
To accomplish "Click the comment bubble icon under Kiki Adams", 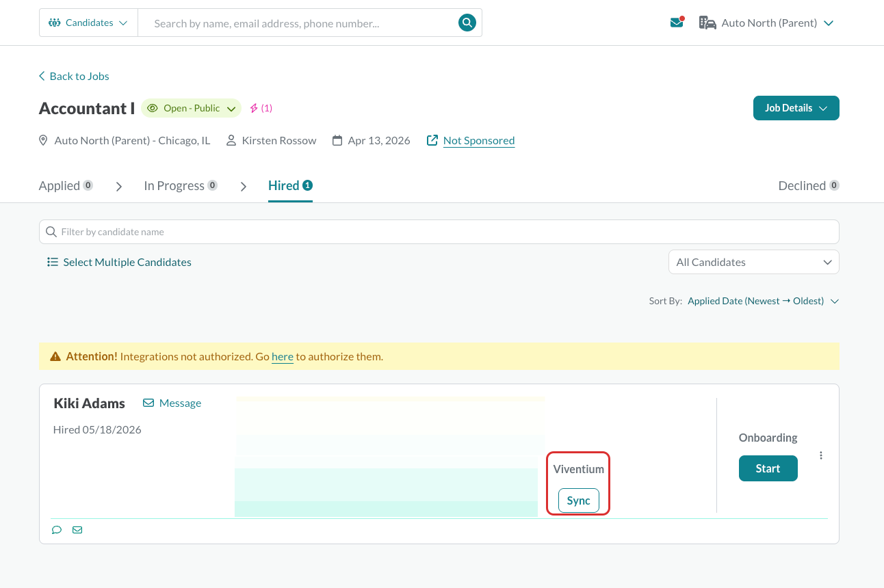I will click(57, 530).
